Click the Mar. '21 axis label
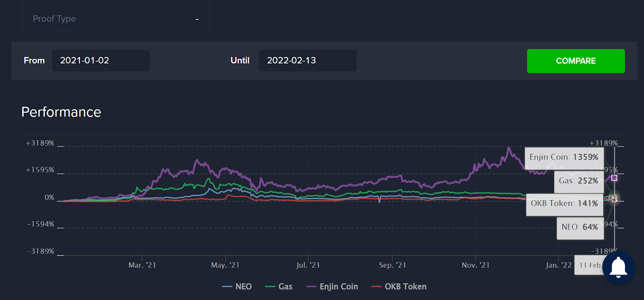The image size is (644, 300). (142, 265)
